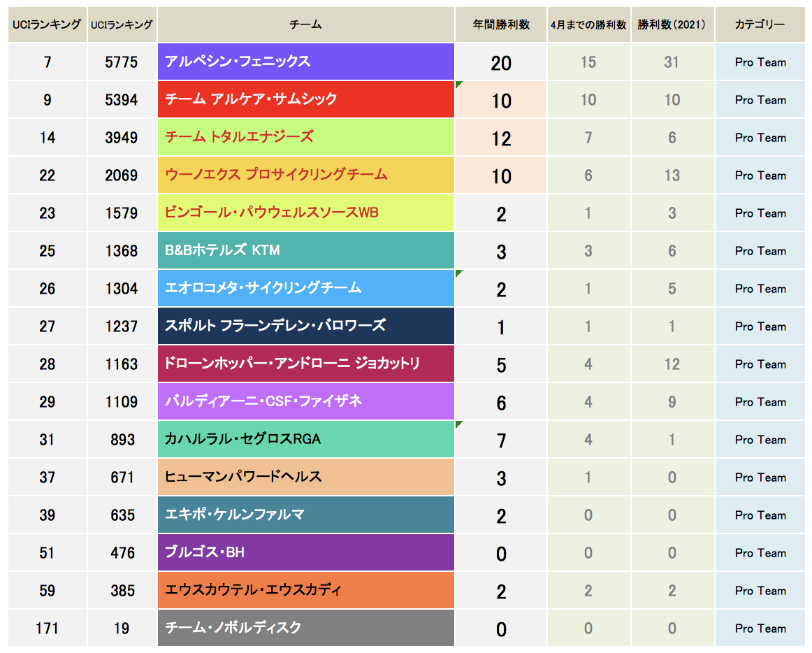Click the UCI points value 1579
Image resolution: width=812 pixels, height=653 pixels.
pos(122,213)
